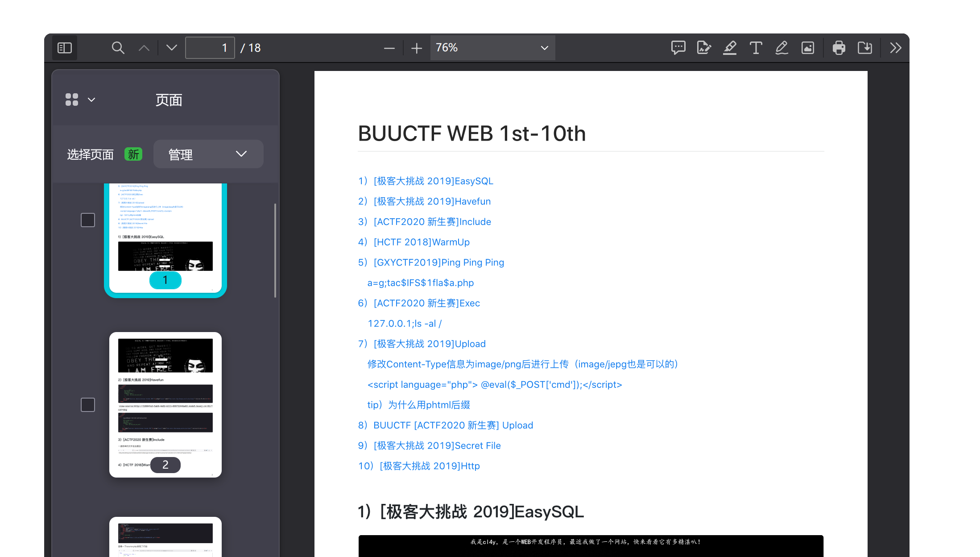The height and width of the screenshot is (557, 980).
Task: Click the thumbnail grid view icon
Action: point(72,100)
